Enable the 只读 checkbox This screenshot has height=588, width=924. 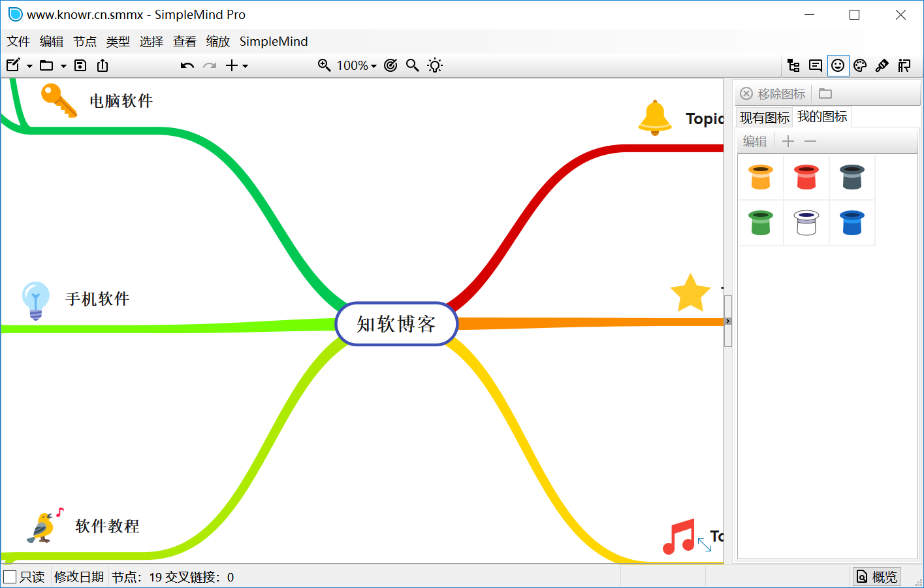pos(10,577)
